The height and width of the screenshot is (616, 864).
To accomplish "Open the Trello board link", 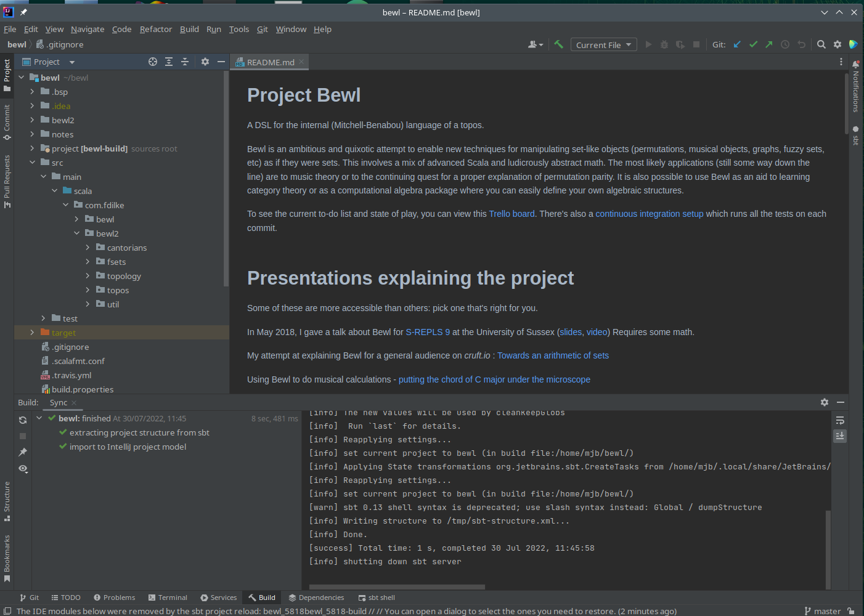I will pos(512,214).
